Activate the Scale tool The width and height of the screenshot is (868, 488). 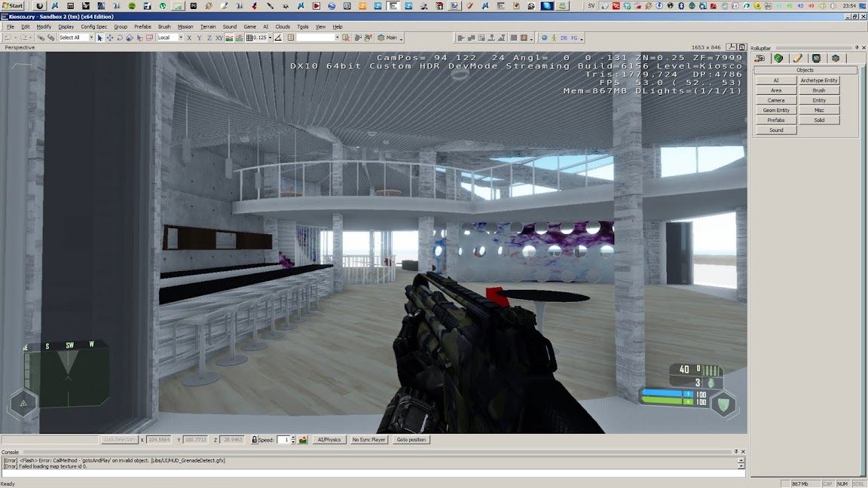click(x=130, y=38)
